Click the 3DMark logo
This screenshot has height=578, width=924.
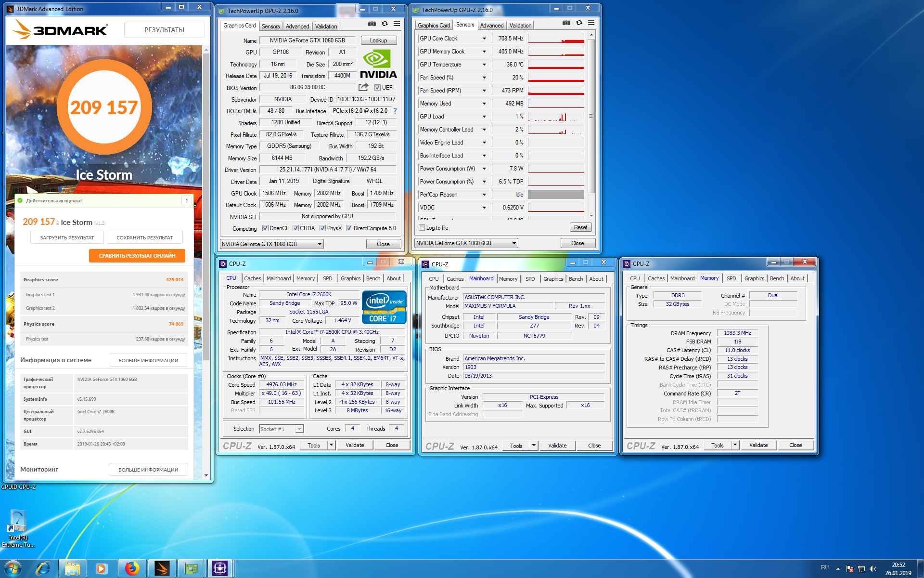(x=60, y=30)
